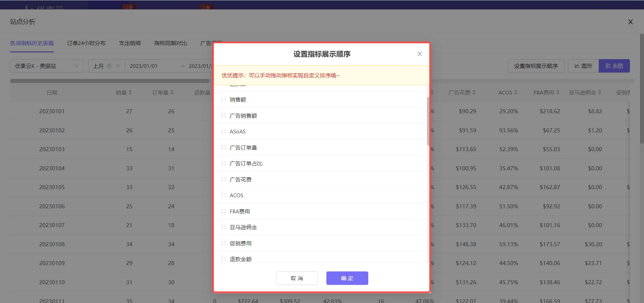
Task: Click the table's horizontal scrollbar
Action: [110, 81]
